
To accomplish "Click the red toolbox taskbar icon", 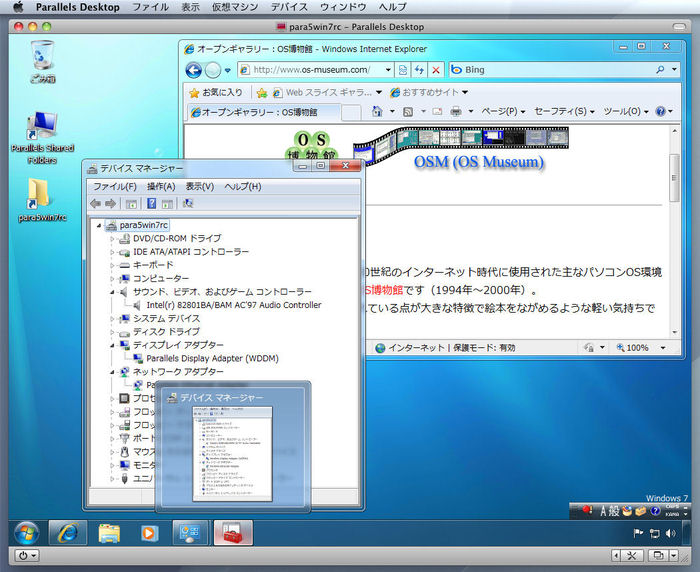I will click(x=233, y=533).
